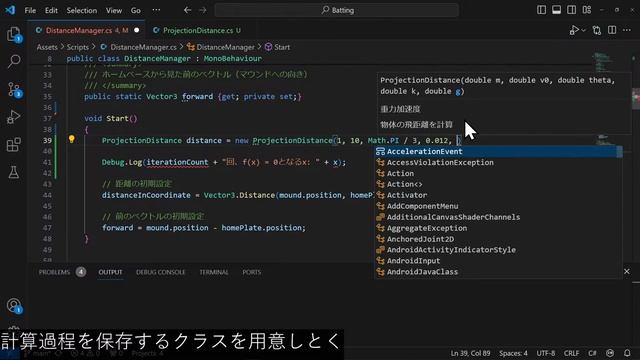The image size is (640, 360).
Task: Choose AccessViolationException suggestion
Action: pyautogui.click(x=496, y=162)
